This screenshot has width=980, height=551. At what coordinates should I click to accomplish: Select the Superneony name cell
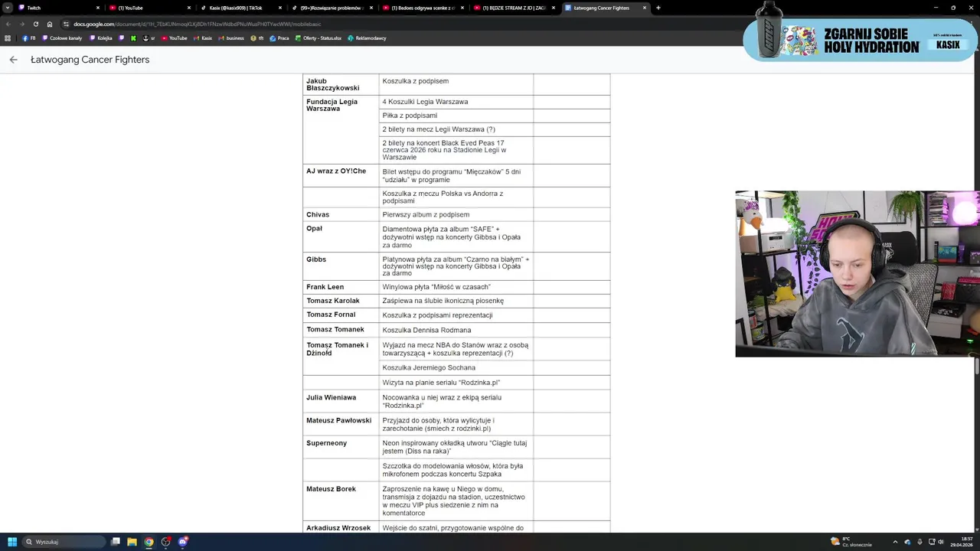(341, 447)
